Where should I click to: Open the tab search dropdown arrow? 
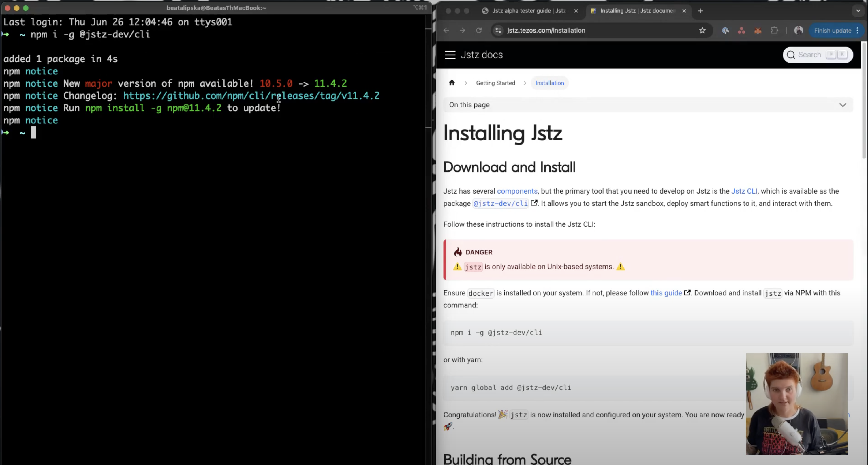pos(858,11)
